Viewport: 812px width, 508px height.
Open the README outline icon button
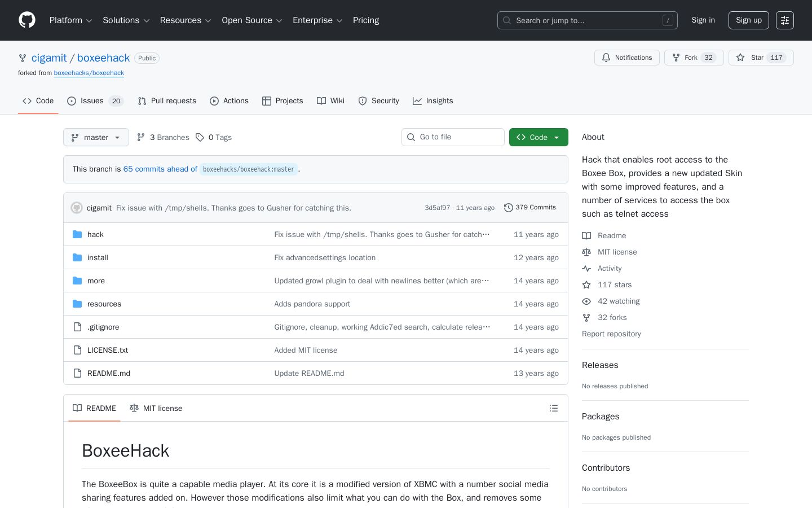click(554, 408)
